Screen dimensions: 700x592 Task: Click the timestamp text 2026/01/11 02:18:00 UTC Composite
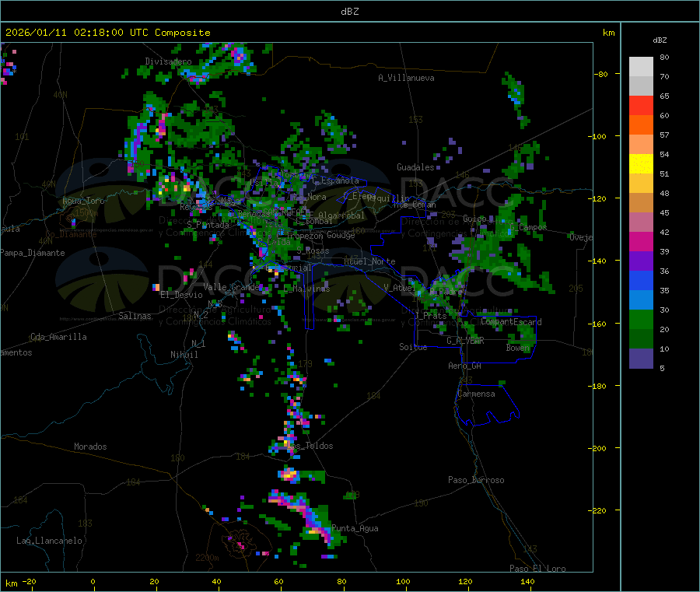(107, 33)
